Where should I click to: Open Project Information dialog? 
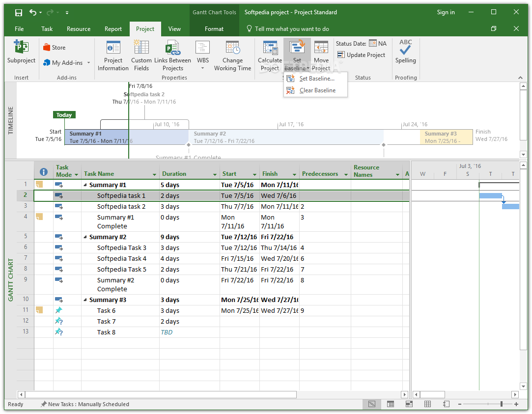[113, 55]
